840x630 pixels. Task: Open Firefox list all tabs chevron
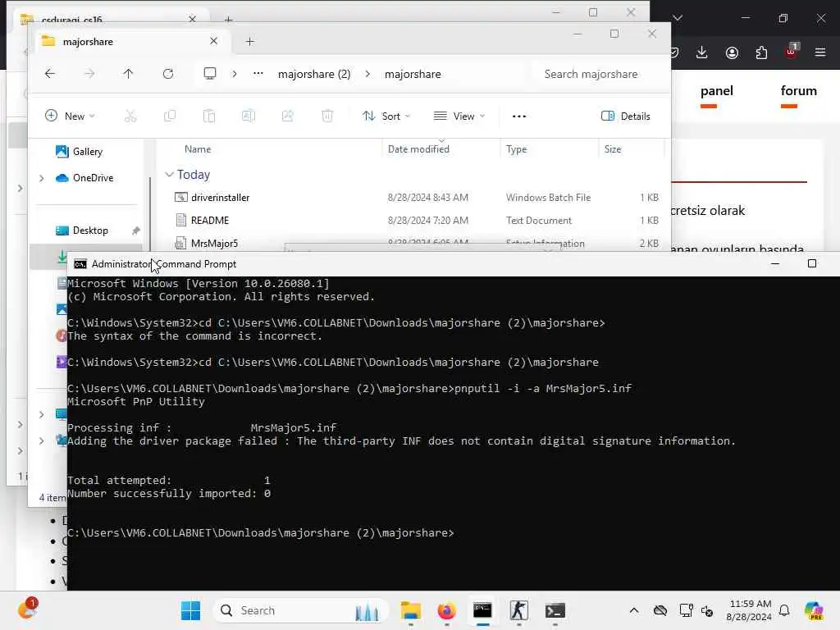(678, 18)
